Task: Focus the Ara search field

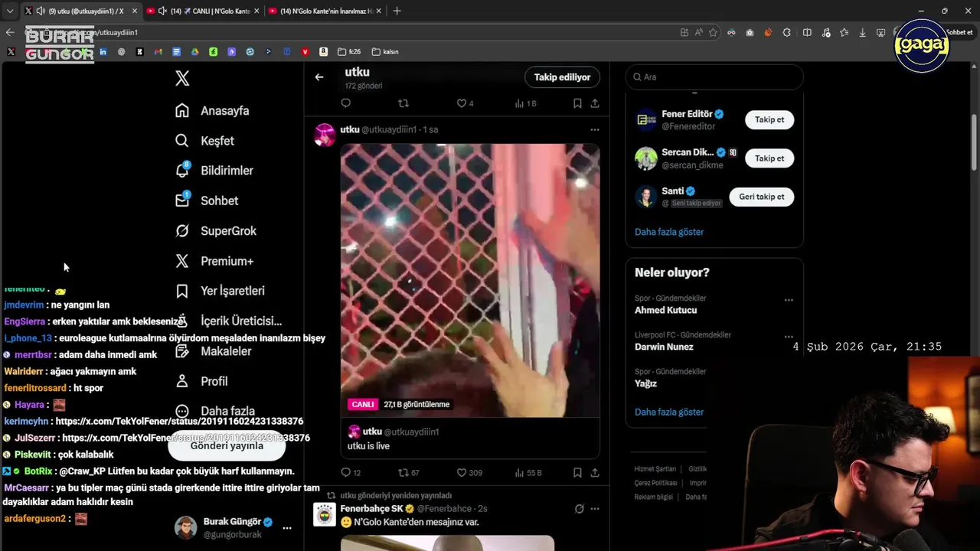Action: click(x=714, y=77)
